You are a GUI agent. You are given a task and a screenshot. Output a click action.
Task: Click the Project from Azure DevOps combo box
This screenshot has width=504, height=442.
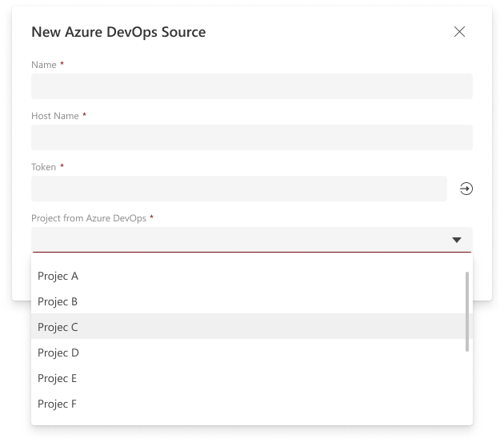point(240,240)
